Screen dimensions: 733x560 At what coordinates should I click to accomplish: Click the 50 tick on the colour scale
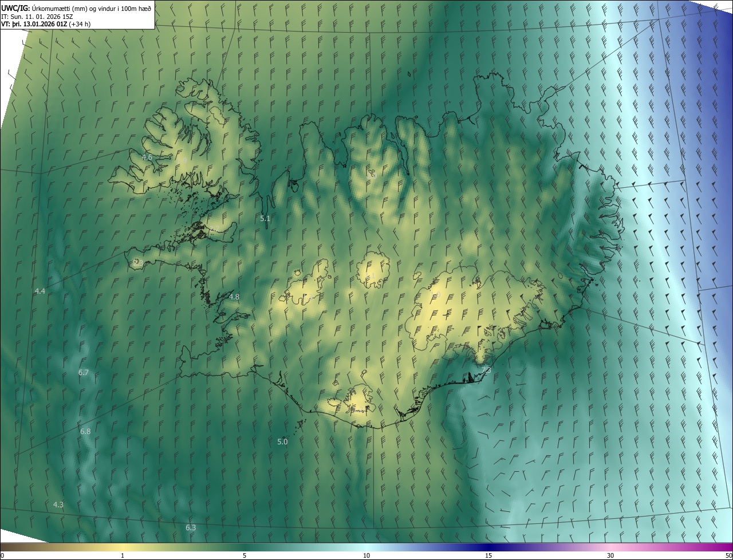pyautogui.click(x=728, y=555)
